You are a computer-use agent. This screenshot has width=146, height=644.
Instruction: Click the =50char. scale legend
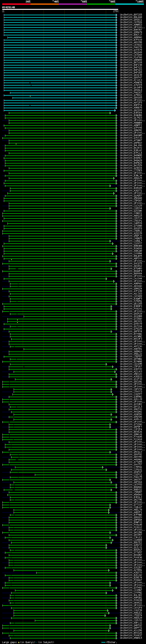pyautogui.click(x=109, y=642)
